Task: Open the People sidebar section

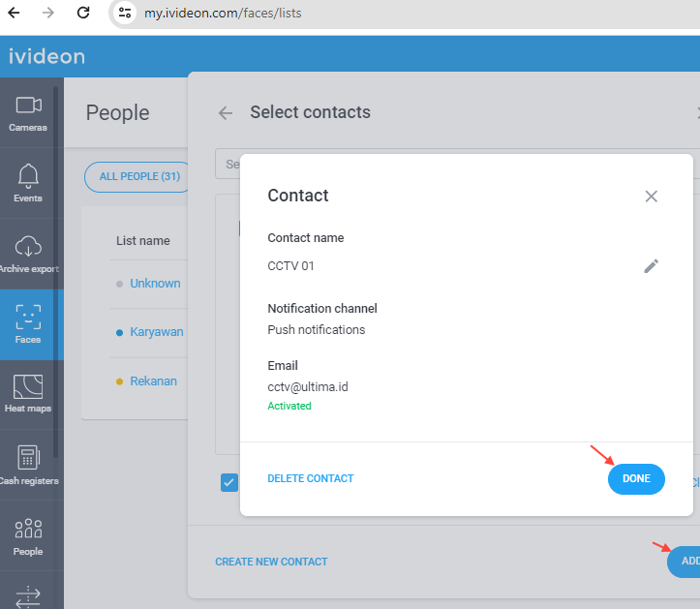Action: (x=28, y=535)
